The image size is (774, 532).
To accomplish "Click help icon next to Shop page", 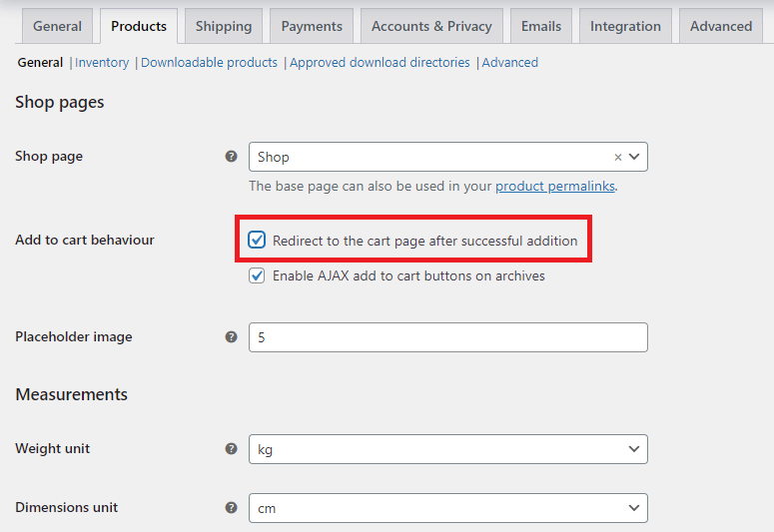I will click(231, 157).
